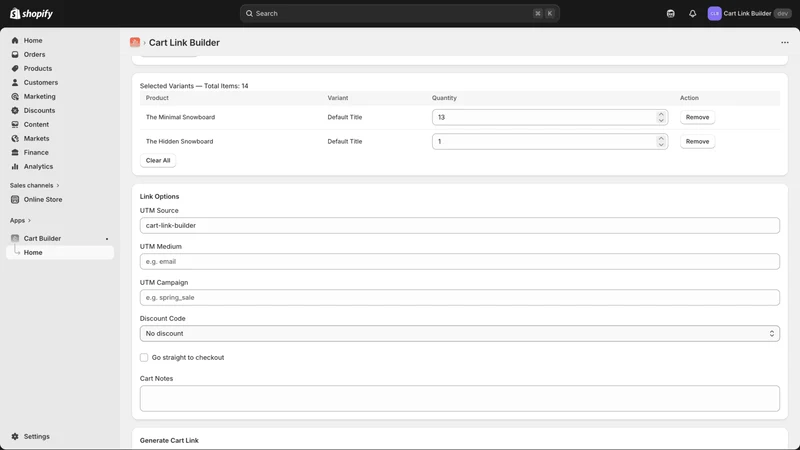Open the Discount Code dropdown

coord(460,334)
